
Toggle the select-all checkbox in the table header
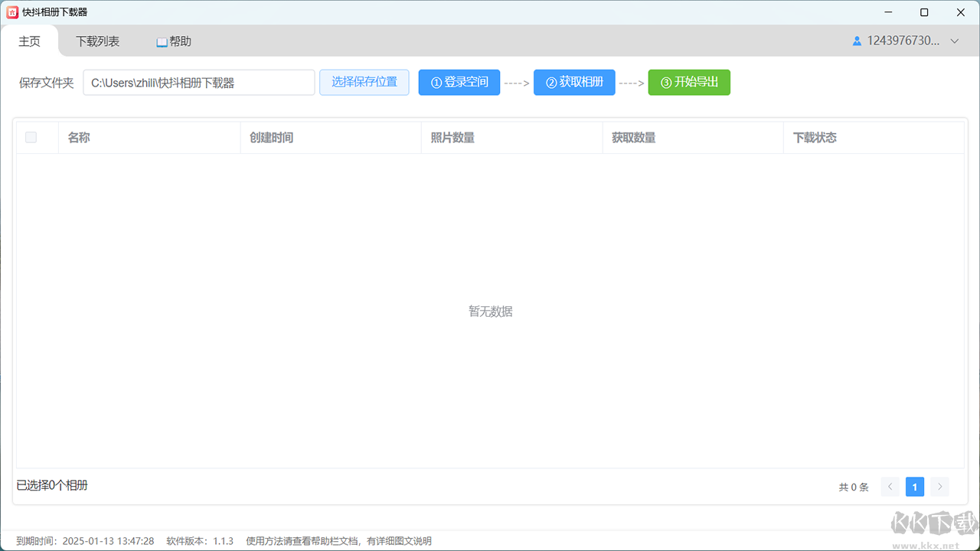click(x=31, y=137)
